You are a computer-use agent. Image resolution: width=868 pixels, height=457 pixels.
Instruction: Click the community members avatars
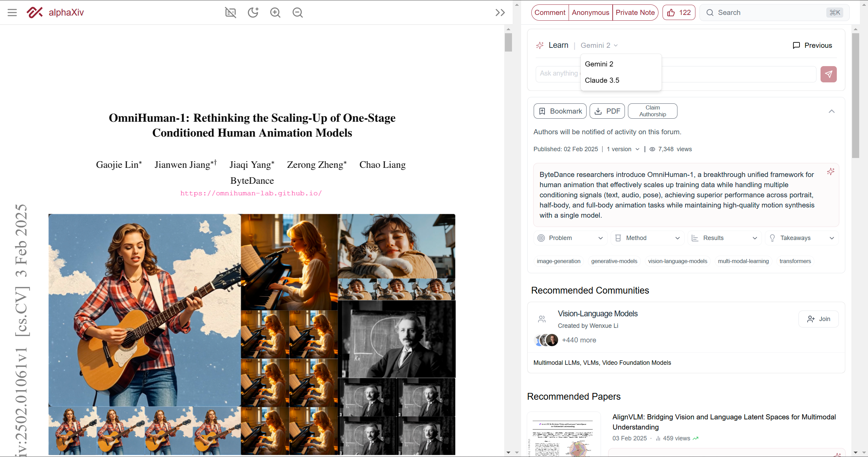click(x=546, y=340)
